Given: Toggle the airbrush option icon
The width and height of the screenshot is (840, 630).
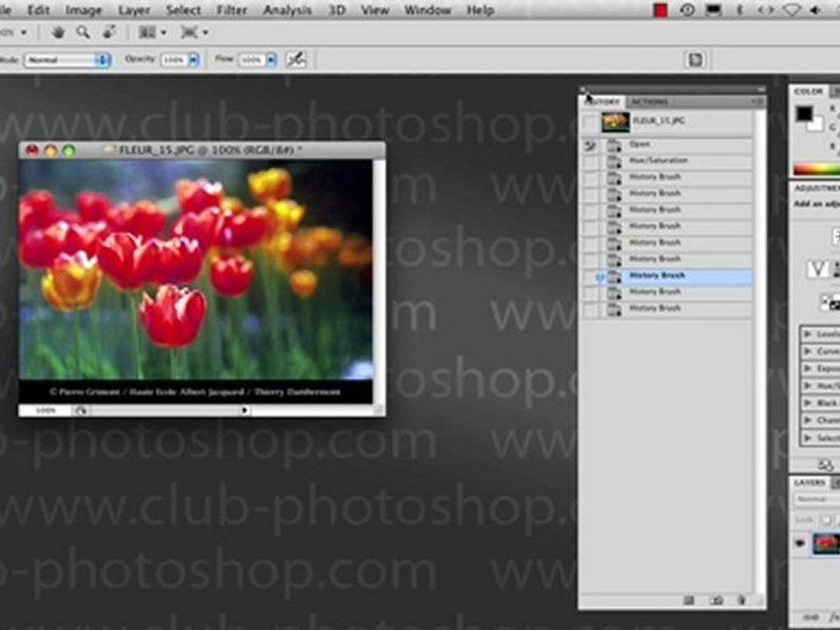Looking at the screenshot, I should (x=297, y=59).
